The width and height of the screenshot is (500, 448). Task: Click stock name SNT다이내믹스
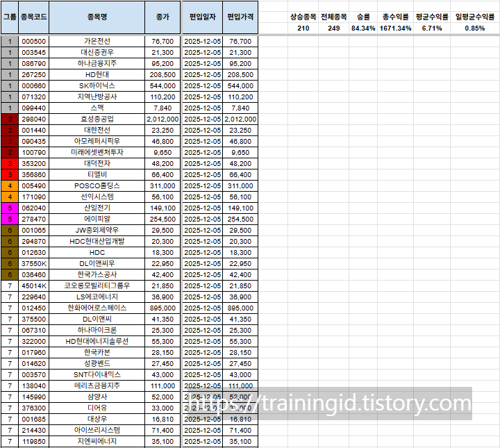tap(97, 375)
